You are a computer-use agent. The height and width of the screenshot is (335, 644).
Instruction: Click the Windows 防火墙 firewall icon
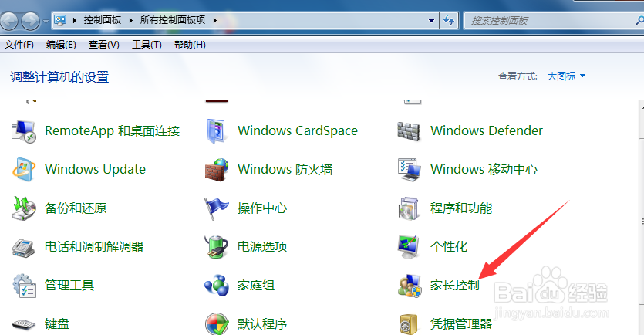pos(217,169)
